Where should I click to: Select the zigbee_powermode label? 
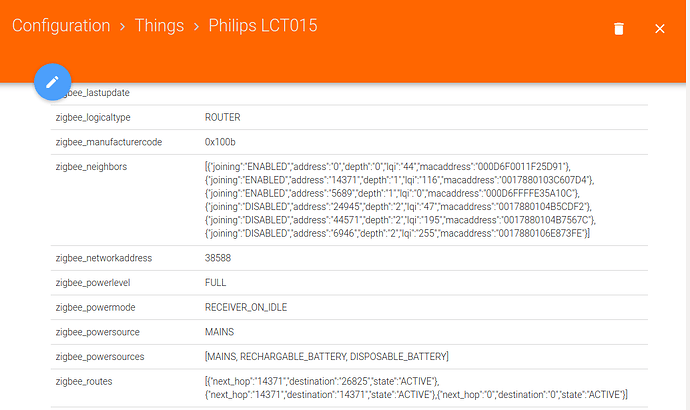95,308
